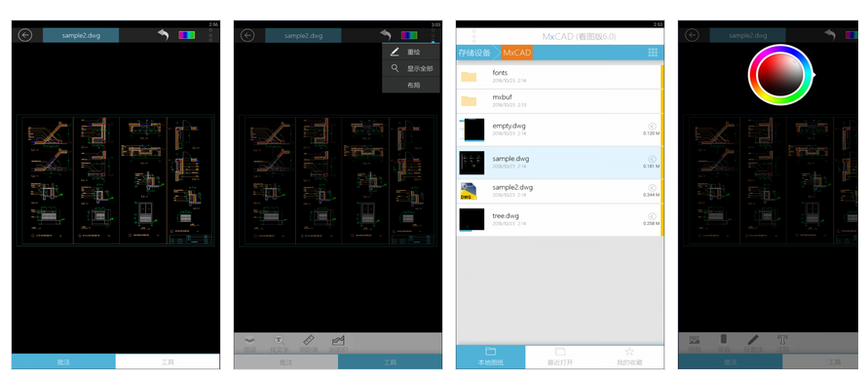Viewport: 868px width, 372px height.
Task: Pick a hue on the color wheel
Action: pyautogui.click(x=780, y=75)
